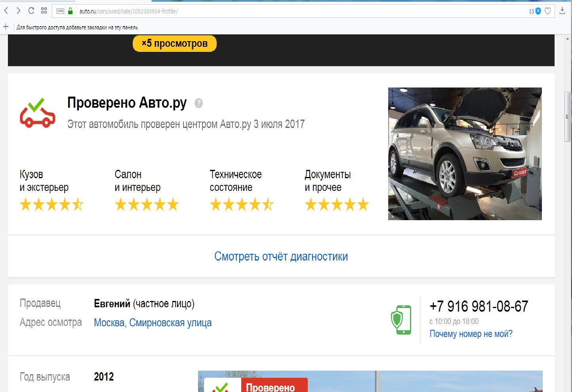Select the phone number +7 916 981-08-67
Image resolution: width=572 pixels, height=392 pixels.
[x=479, y=306]
